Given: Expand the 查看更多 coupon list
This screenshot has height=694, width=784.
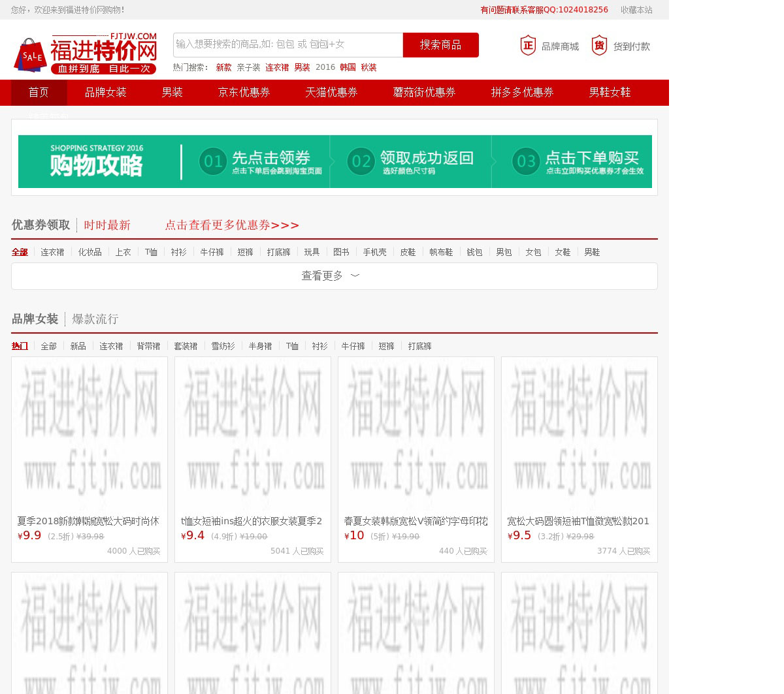Looking at the screenshot, I should 335,276.
